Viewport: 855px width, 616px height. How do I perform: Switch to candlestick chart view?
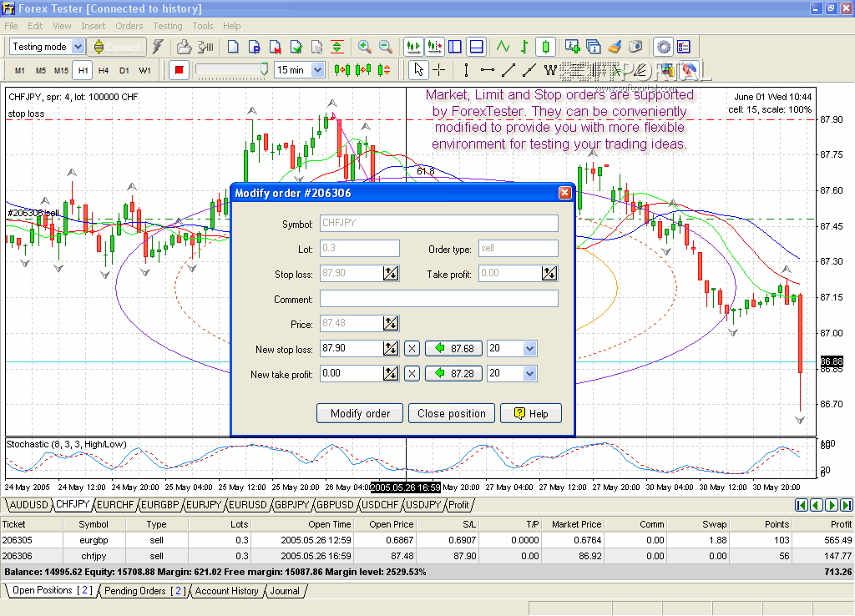(545, 47)
